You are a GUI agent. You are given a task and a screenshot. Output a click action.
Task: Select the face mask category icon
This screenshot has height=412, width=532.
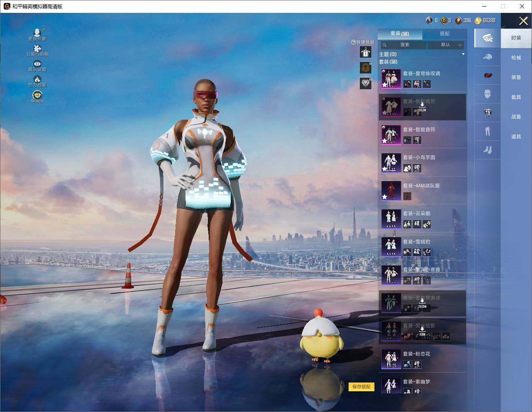pyautogui.click(x=488, y=94)
